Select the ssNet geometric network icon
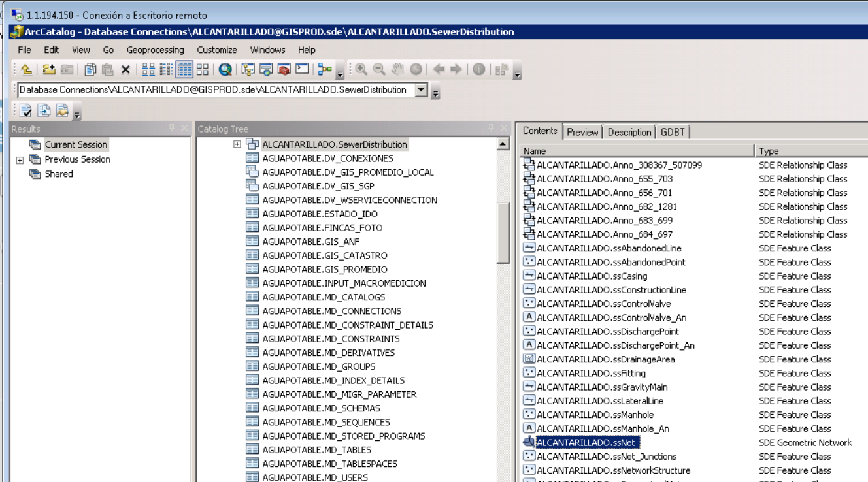This screenshot has width=868, height=482. pos(529,442)
